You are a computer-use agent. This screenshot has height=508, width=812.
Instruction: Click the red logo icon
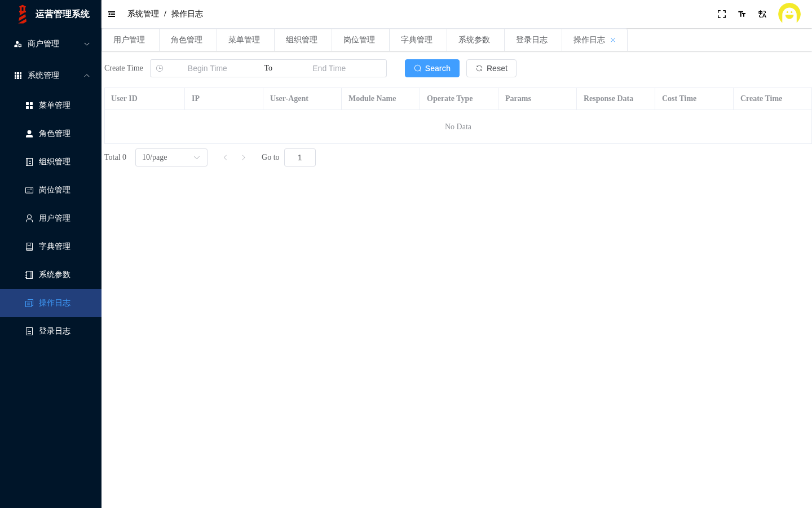coord(23,14)
